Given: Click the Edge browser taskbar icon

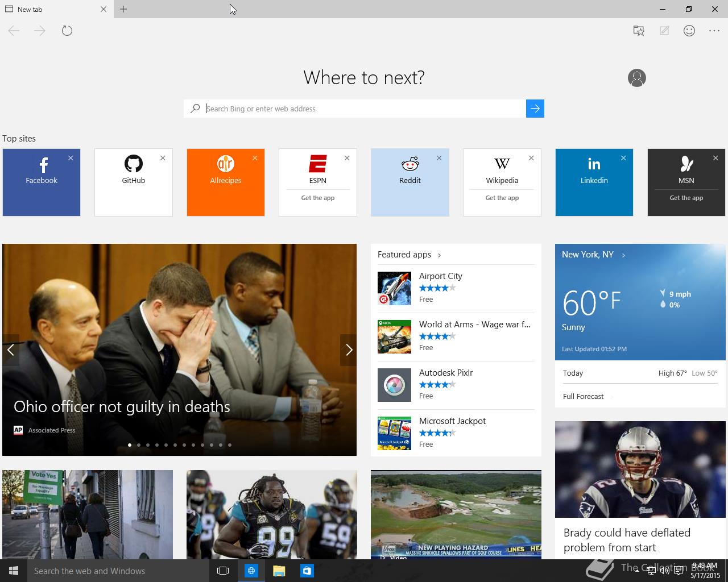Looking at the screenshot, I should [x=251, y=571].
